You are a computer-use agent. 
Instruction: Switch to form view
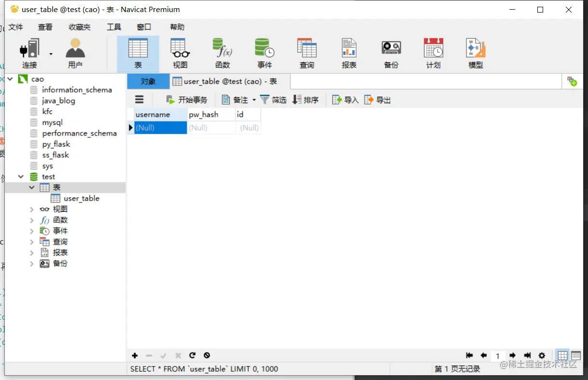pyautogui.click(x=575, y=355)
